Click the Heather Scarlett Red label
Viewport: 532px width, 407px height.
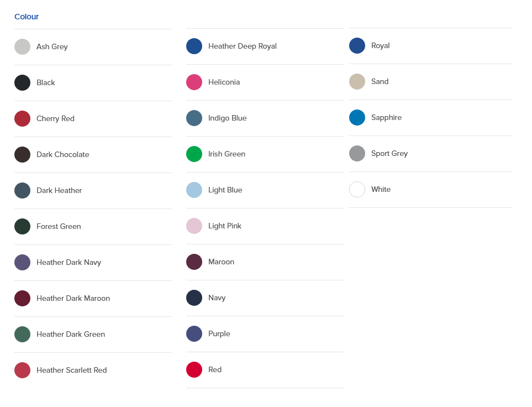click(x=72, y=370)
